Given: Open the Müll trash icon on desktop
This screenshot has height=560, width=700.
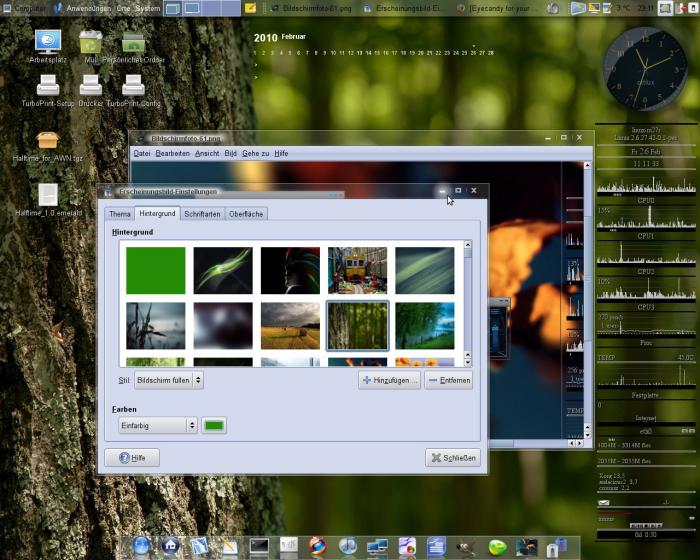Looking at the screenshot, I should point(91,42).
